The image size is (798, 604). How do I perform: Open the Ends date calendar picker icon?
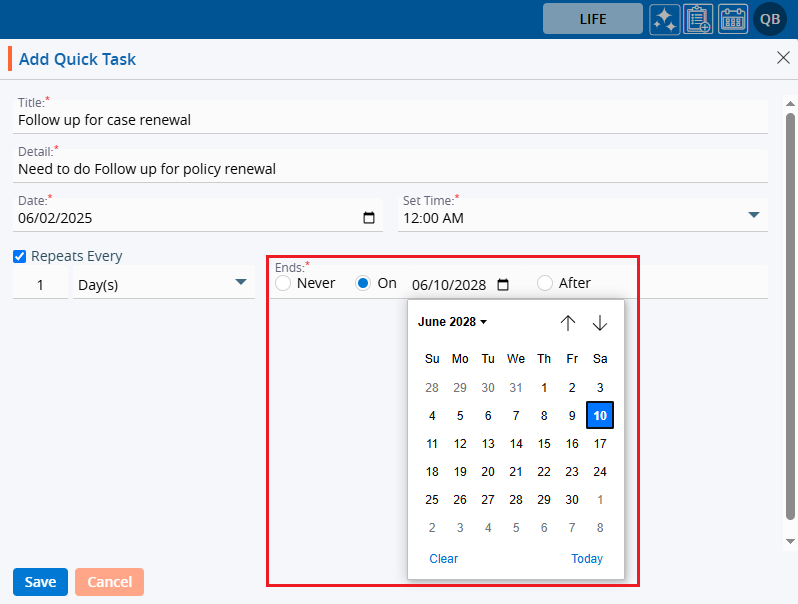pos(503,284)
